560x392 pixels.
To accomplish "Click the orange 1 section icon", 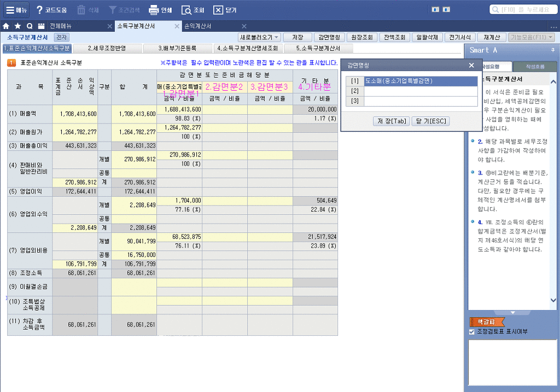I will point(11,63).
